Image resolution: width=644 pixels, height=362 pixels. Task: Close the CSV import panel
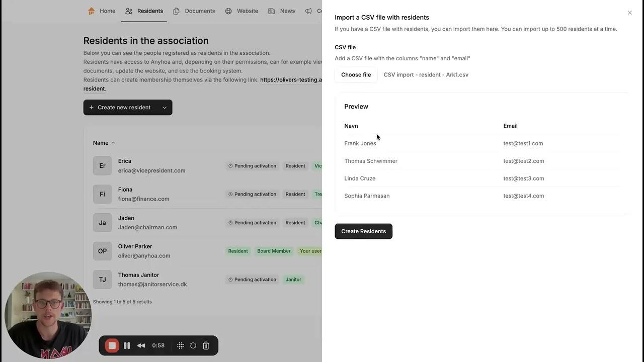tap(629, 13)
